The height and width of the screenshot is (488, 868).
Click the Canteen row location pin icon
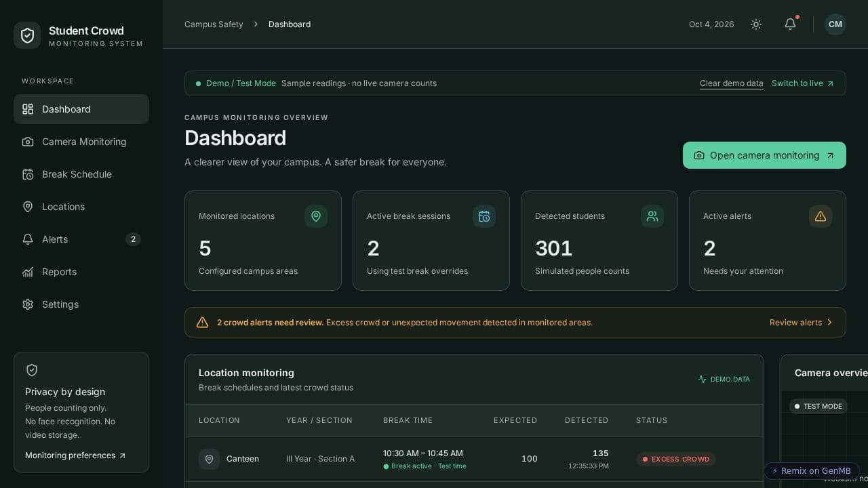pyautogui.click(x=209, y=459)
